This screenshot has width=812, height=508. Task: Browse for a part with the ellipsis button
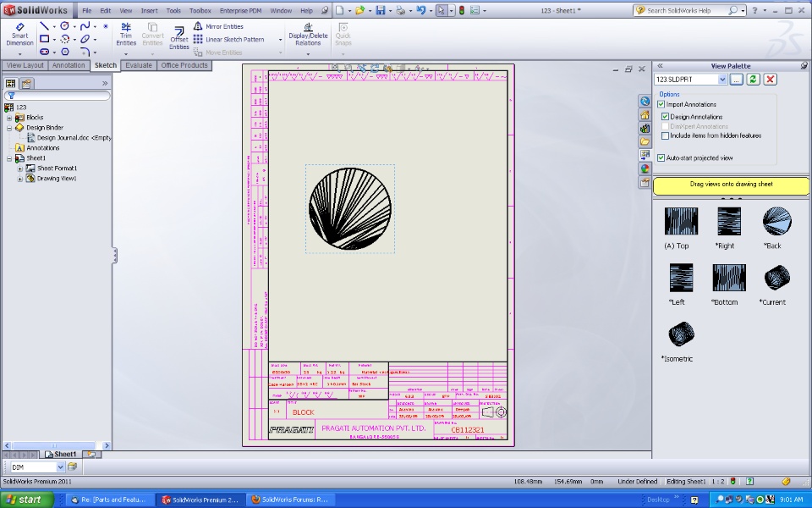737,80
